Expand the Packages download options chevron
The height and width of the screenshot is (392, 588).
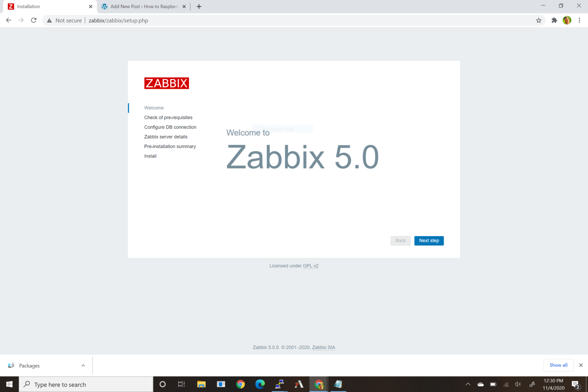click(83, 366)
